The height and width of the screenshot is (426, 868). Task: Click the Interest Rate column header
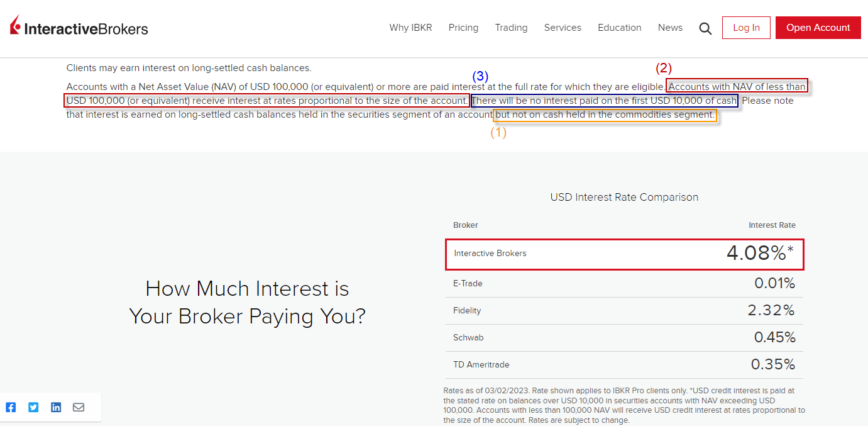[772, 225]
